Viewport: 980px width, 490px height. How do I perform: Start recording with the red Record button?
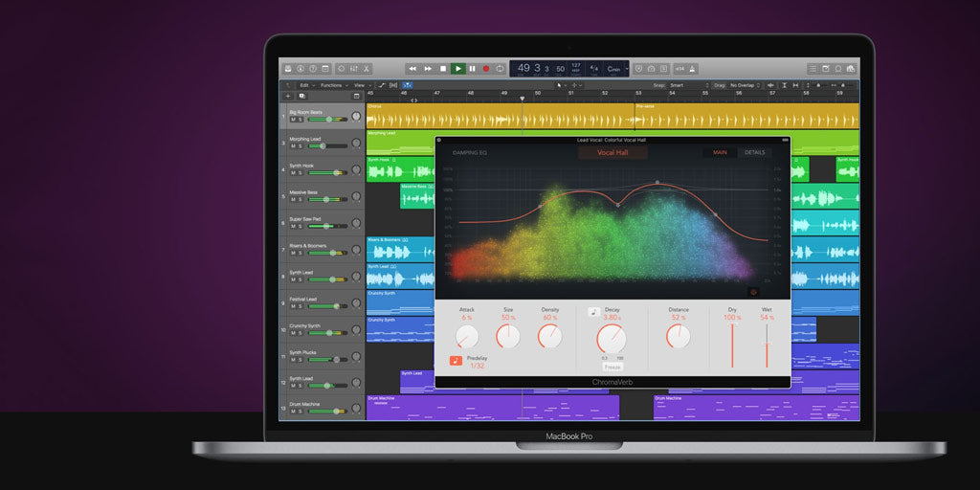[x=485, y=69]
